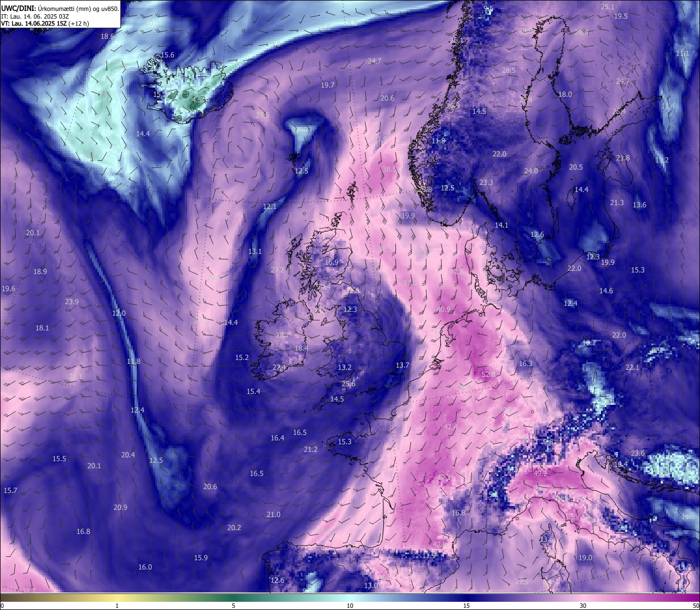Select the 52.8 peak value
This screenshot has height=610, width=700.
tap(488, 375)
